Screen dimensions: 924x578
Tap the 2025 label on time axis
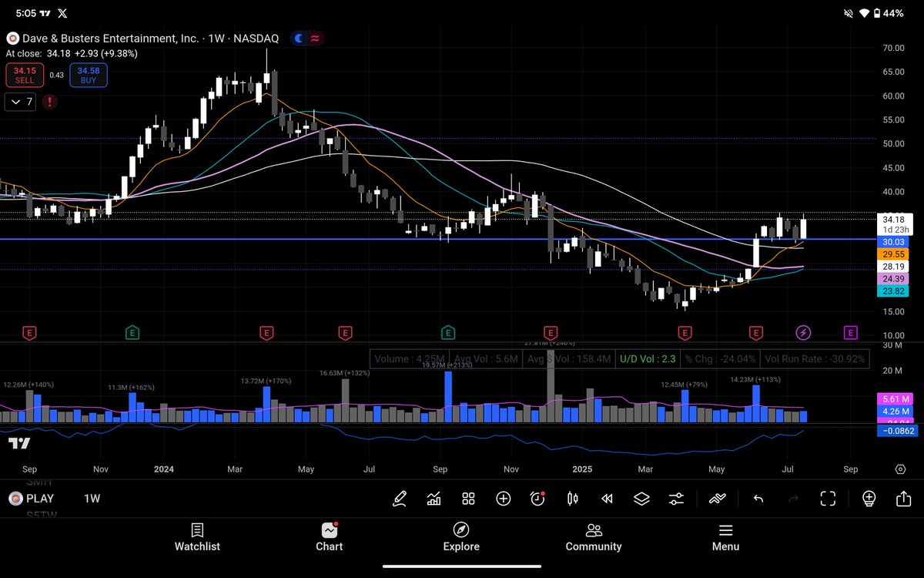583,469
